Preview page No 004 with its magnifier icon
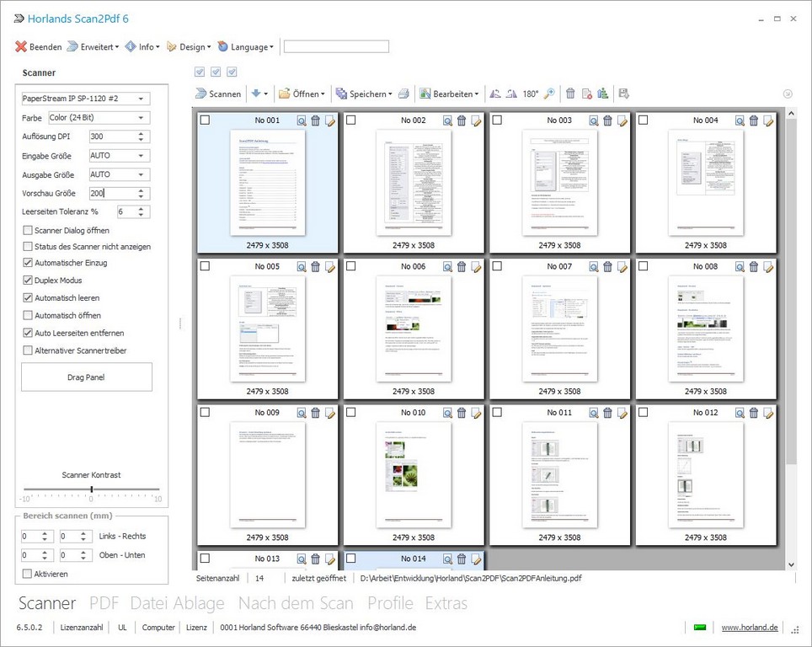812x647 pixels. point(740,120)
